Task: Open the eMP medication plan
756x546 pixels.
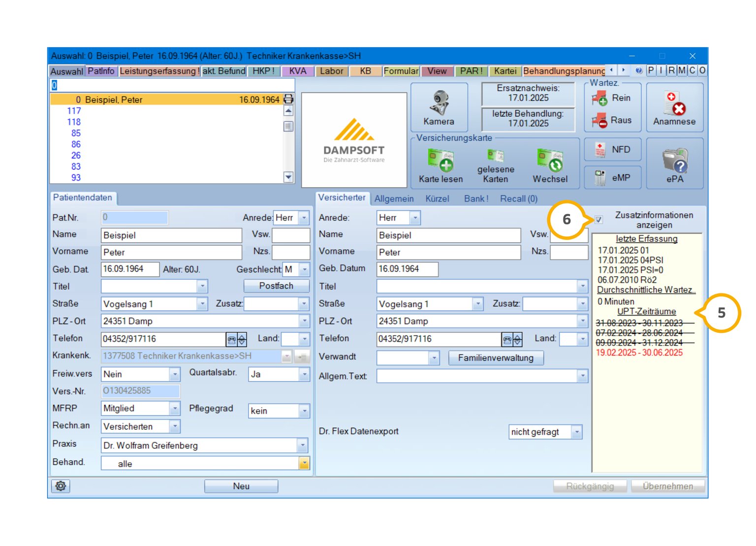Action: [x=612, y=178]
